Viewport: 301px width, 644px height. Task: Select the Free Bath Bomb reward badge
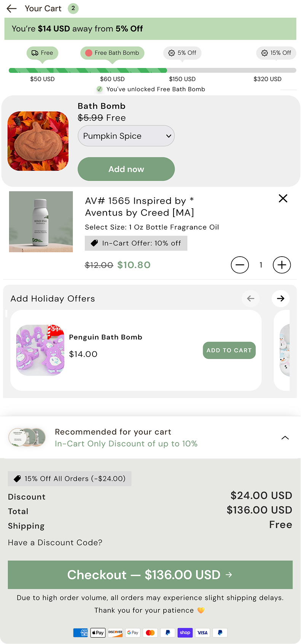pyautogui.click(x=112, y=53)
